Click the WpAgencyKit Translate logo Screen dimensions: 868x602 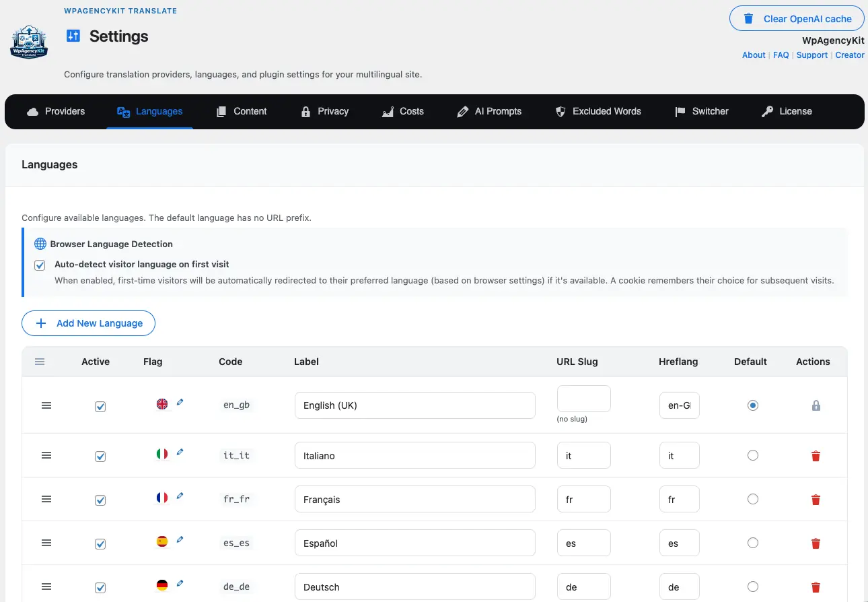coord(29,42)
